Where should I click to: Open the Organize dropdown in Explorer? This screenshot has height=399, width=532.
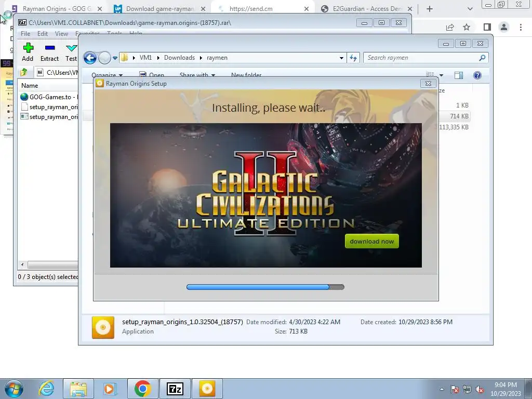[x=107, y=75]
